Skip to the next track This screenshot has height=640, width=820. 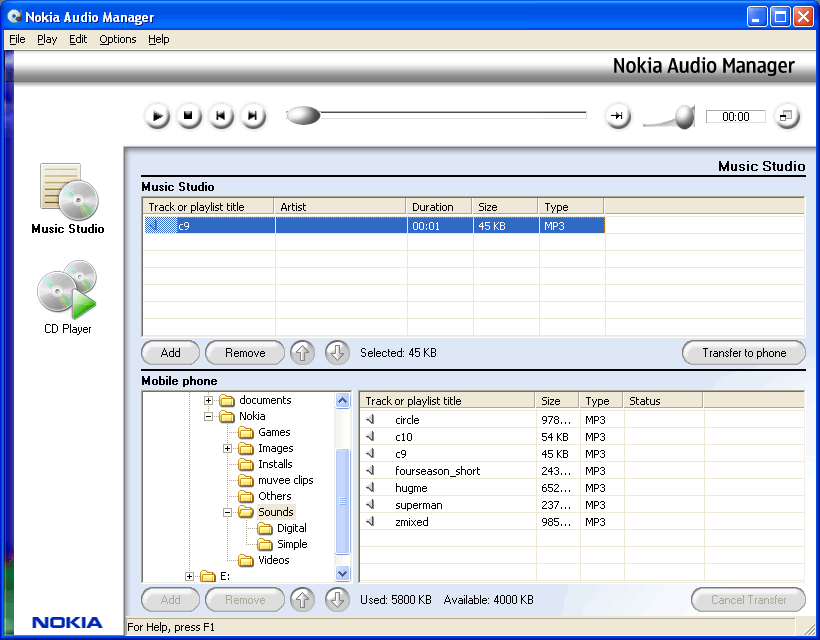[x=253, y=116]
